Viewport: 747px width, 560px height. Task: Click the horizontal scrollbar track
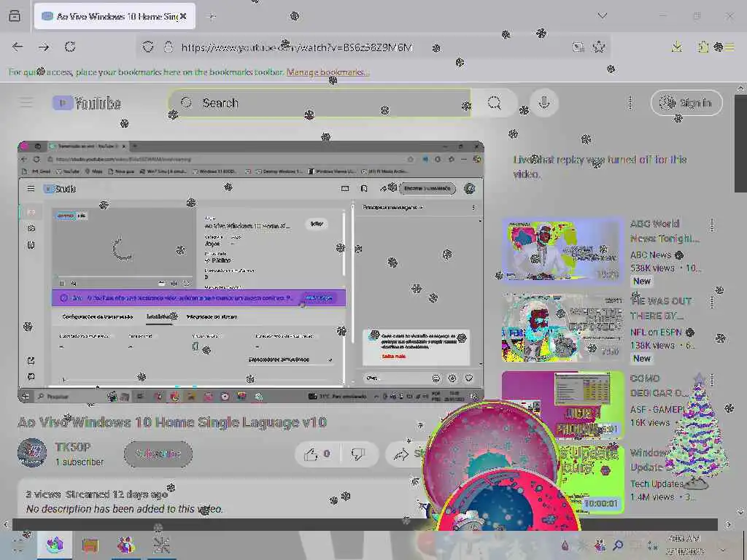point(365,524)
